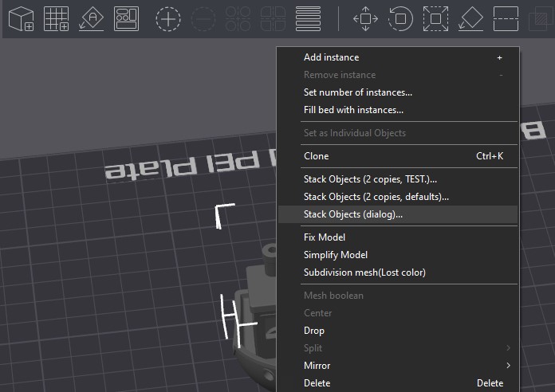The width and height of the screenshot is (555, 392).
Task: Click Mesh boolean in context menu
Action: pos(398,296)
